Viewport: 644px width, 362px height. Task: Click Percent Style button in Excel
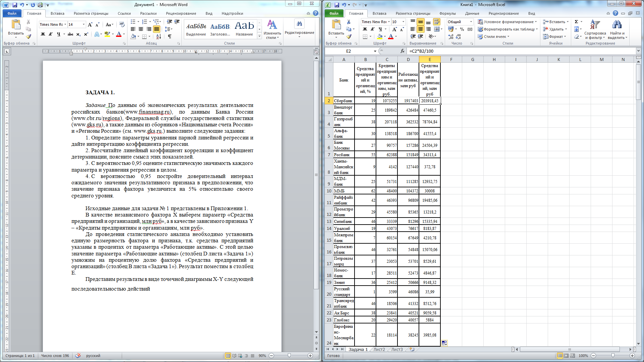462,29
